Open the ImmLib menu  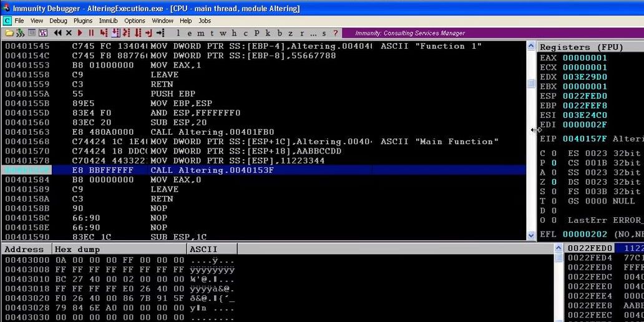[108, 21]
